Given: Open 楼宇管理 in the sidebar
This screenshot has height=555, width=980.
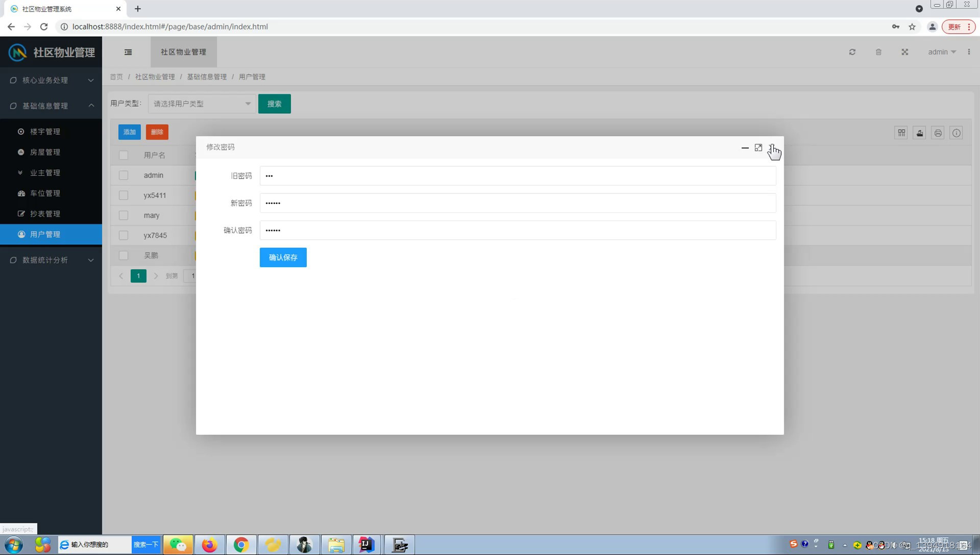Looking at the screenshot, I should (45, 132).
